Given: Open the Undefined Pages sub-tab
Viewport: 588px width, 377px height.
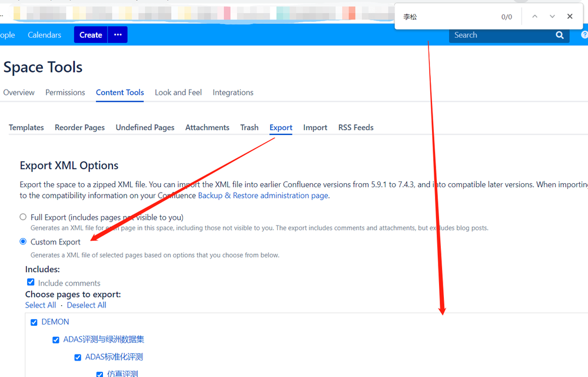Looking at the screenshot, I should pos(145,128).
